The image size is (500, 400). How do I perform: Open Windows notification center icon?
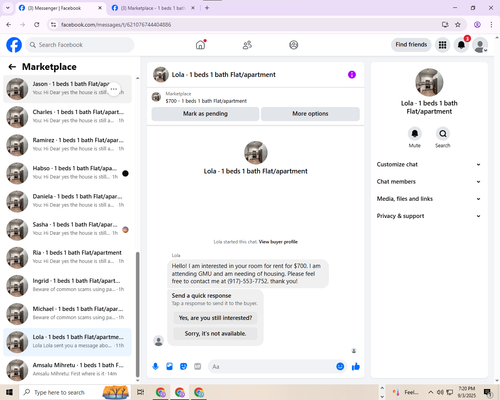pos(488,392)
